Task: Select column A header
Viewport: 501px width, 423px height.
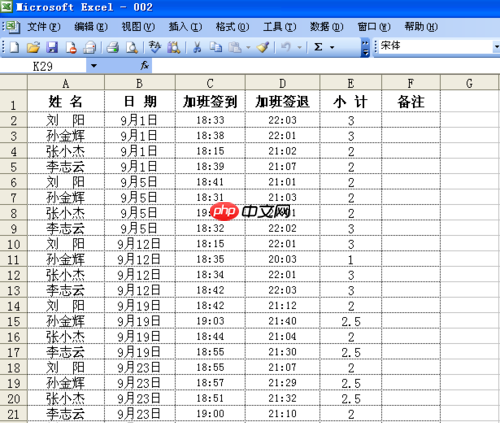Action: click(x=66, y=83)
